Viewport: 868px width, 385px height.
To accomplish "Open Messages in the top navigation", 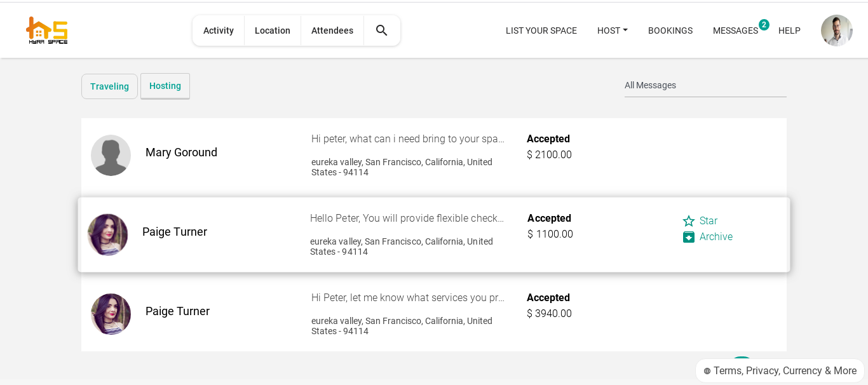I will click(735, 30).
